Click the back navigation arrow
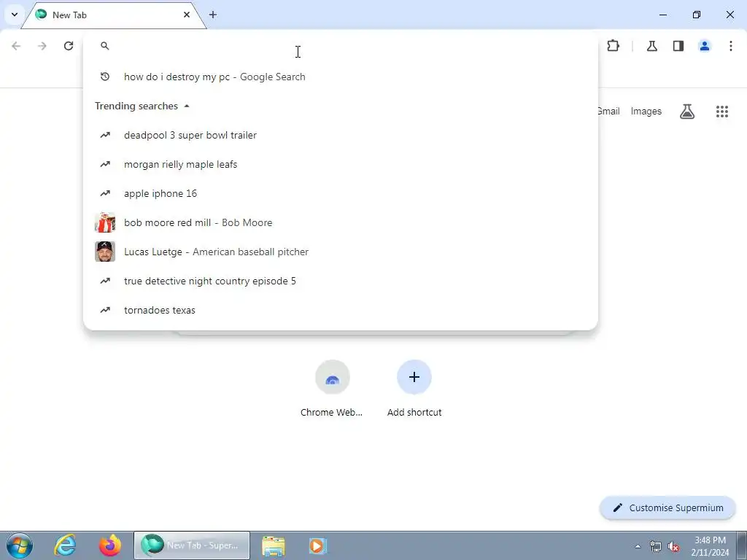 click(16, 46)
